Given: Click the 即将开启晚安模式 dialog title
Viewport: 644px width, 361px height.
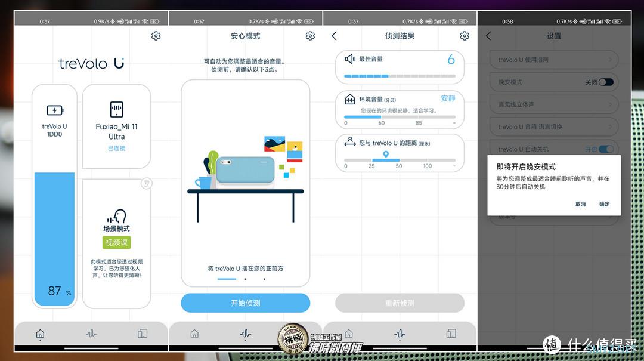Looking at the screenshot, I should coord(526,166).
